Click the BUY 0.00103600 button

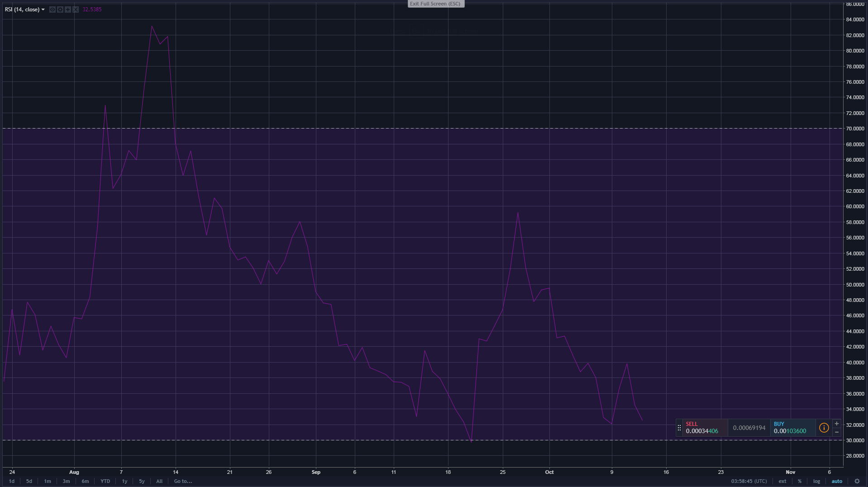tap(793, 428)
